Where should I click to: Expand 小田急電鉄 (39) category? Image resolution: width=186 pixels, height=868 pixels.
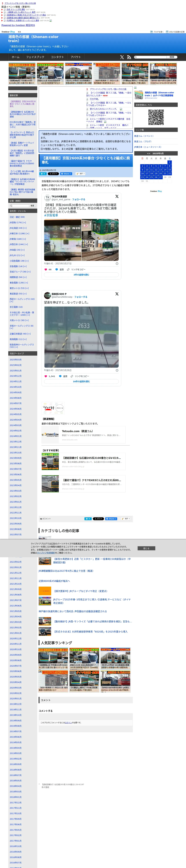[x=27, y=261]
